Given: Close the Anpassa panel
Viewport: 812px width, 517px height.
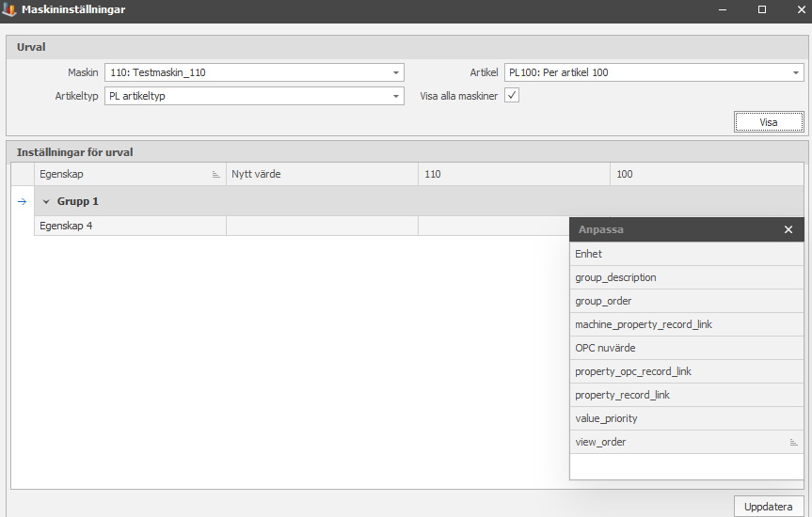Looking at the screenshot, I should click(x=788, y=229).
